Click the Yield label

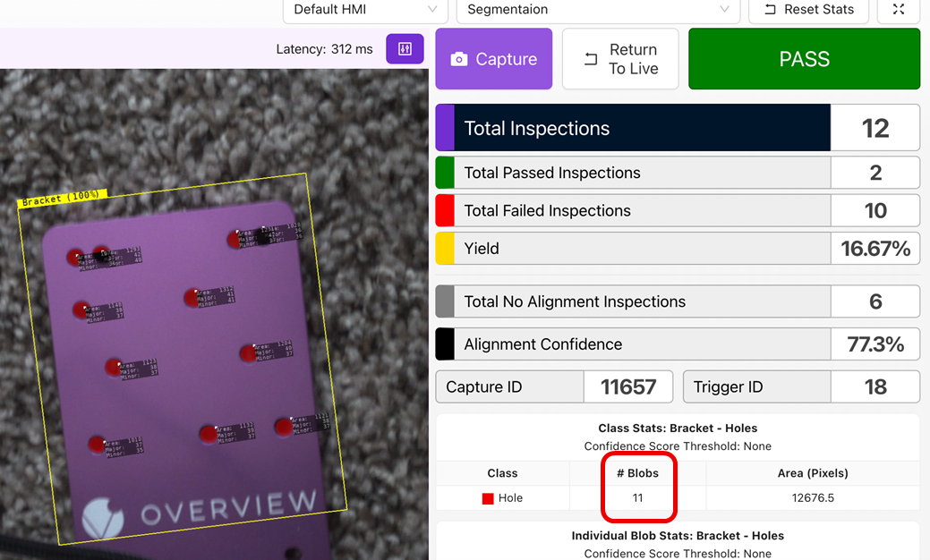(482, 249)
